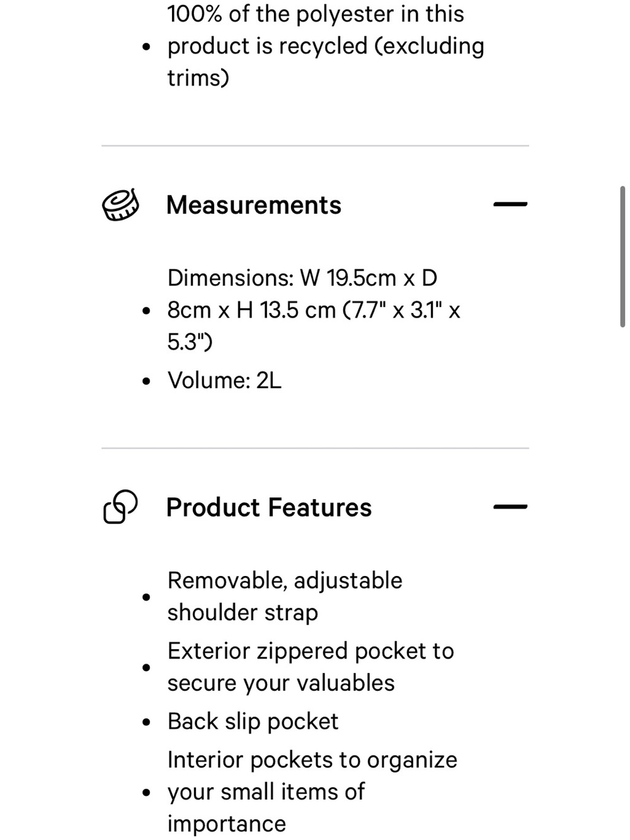Click the divider line above Product Features
The width and height of the screenshot is (630, 840).
315,448
